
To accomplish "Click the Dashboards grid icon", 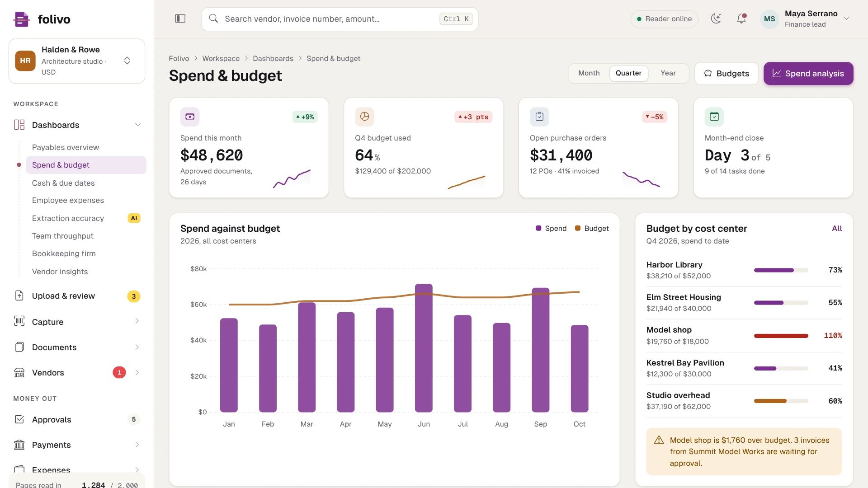I will (x=19, y=125).
